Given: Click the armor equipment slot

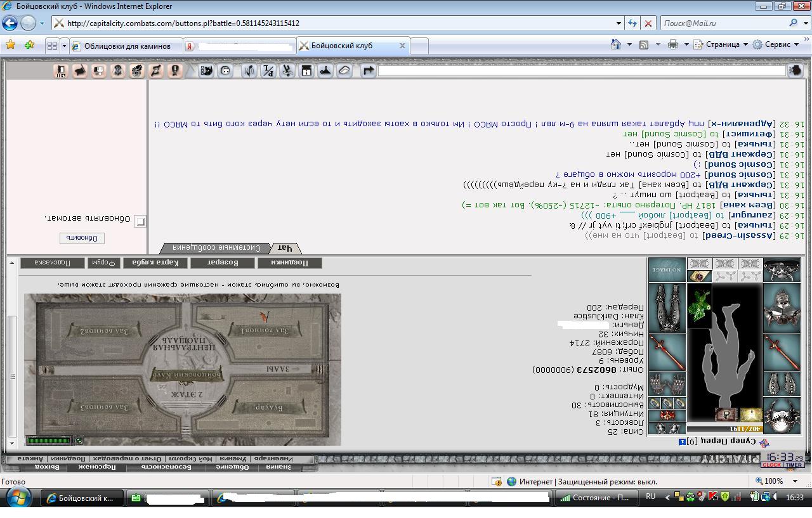Looking at the screenshot, I should tap(782, 308).
